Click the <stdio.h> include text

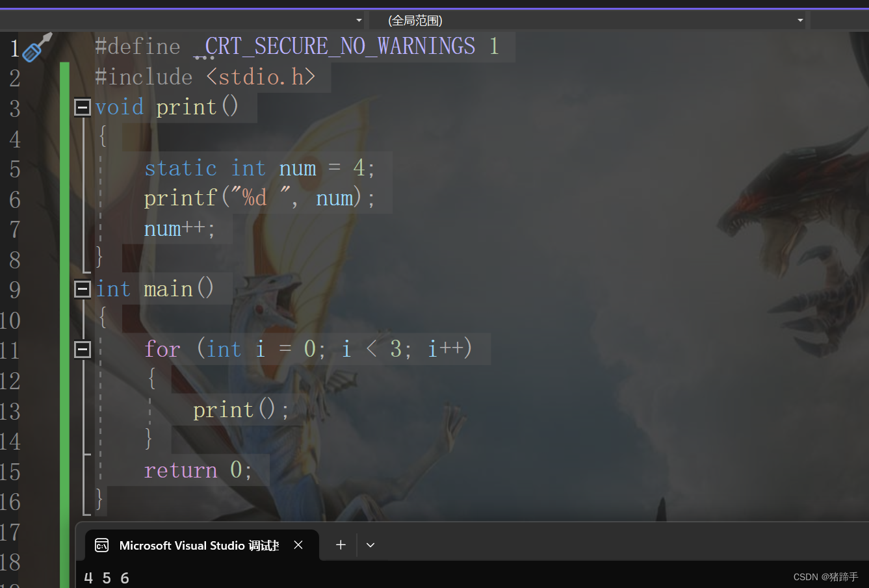coord(261,77)
